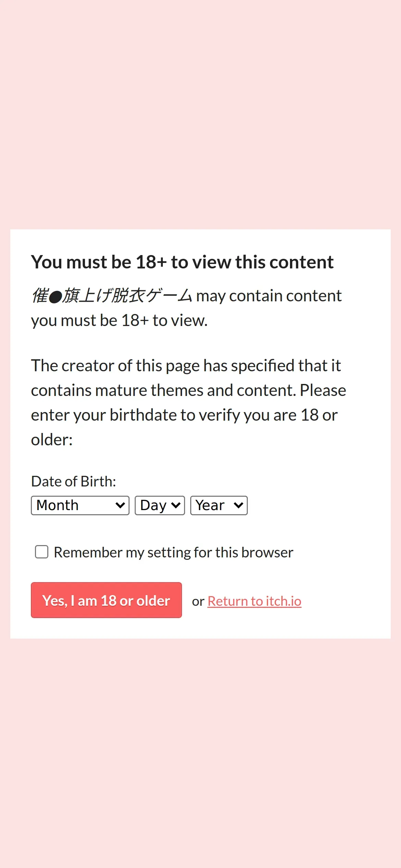
Task: Click the Day selector's chevron arrow
Action: tap(176, 505)
